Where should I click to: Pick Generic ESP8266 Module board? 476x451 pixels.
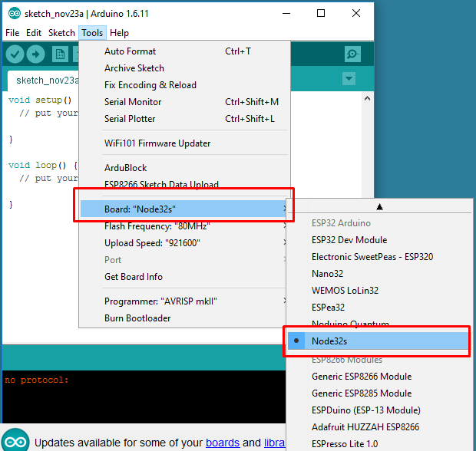[x=361, y=377]
